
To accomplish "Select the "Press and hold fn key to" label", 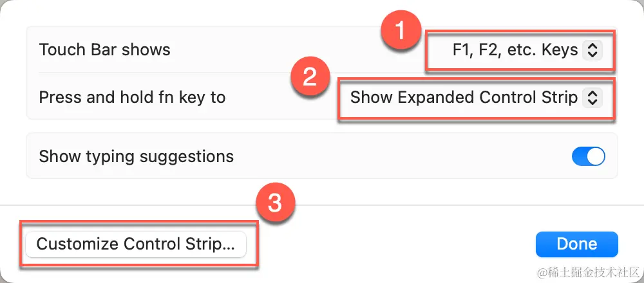I will click(x=132, y=97).
